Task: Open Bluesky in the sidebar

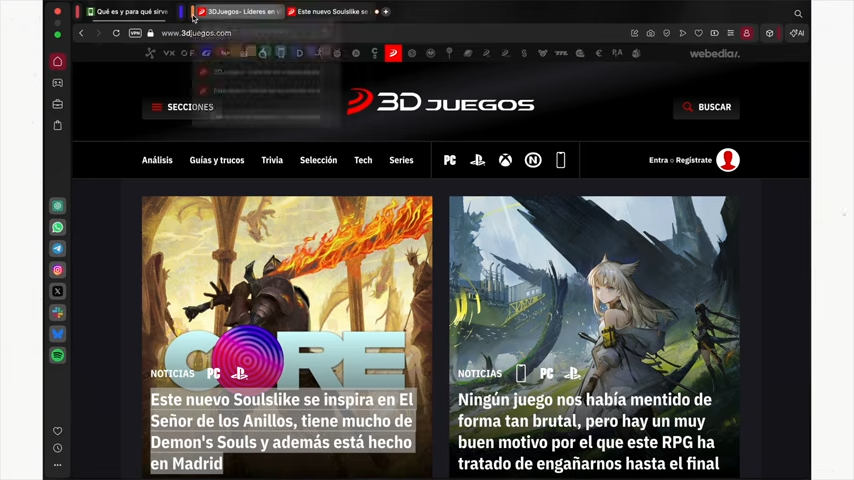Action: (58, 334)
